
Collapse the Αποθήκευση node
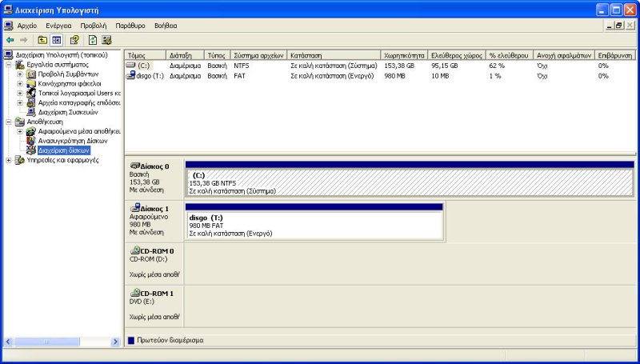tap(9, 122)
